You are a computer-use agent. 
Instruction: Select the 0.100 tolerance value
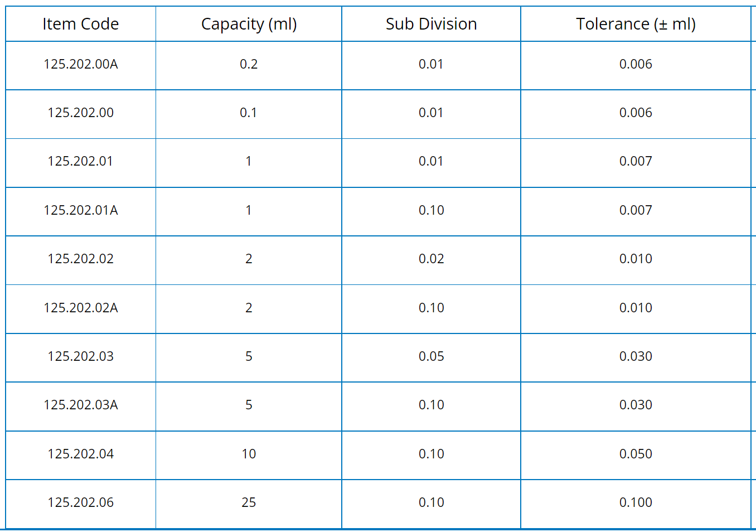coord(636,502)
